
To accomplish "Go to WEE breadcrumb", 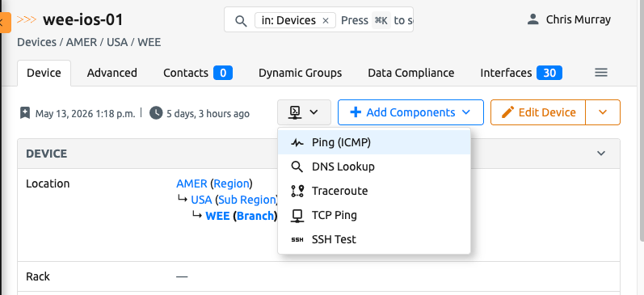I will [149, 42].
